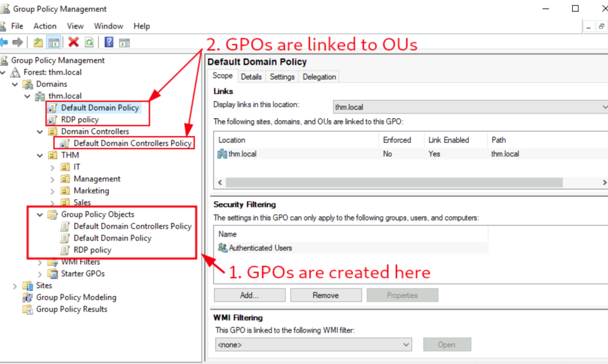Screen dimensions: 608x364
Task: Refresh the view using the green refresh icon
Action: (x=89, y=43)
